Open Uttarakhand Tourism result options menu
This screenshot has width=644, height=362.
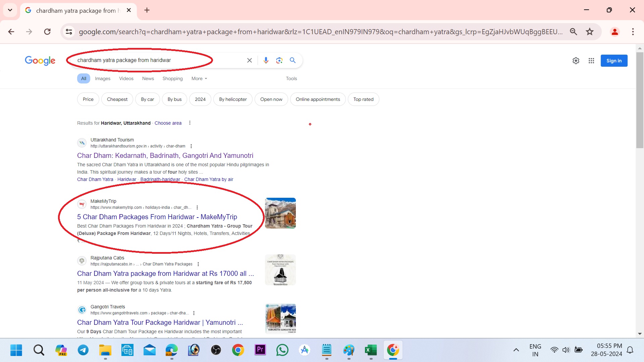point(191,146)
